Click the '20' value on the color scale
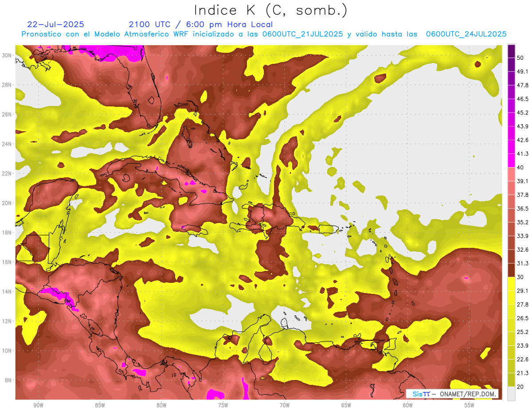 (x=520, y=387)
